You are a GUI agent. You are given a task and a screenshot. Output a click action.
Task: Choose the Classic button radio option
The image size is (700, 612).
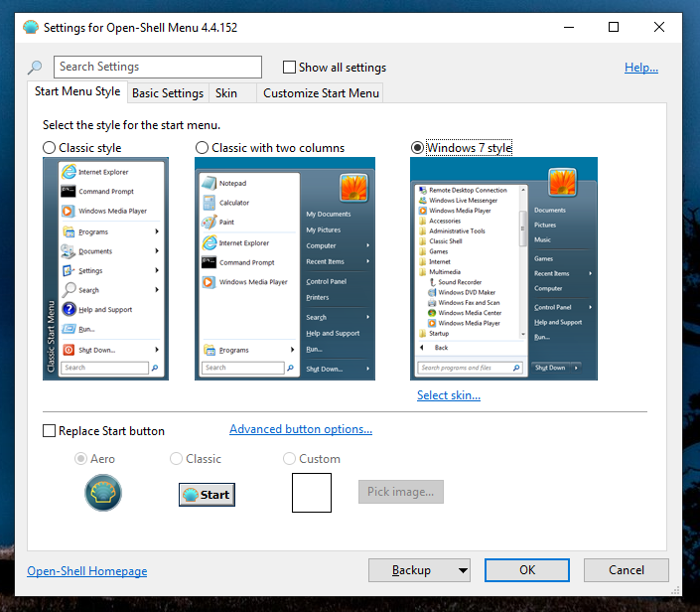[176, 459]
